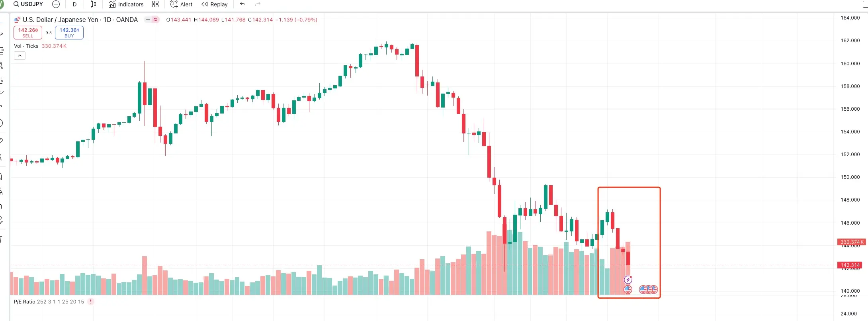Open the D timeframe interval dropdown
Image resolution: width=868 pixels, height=321 pixels.
point(74,4)
